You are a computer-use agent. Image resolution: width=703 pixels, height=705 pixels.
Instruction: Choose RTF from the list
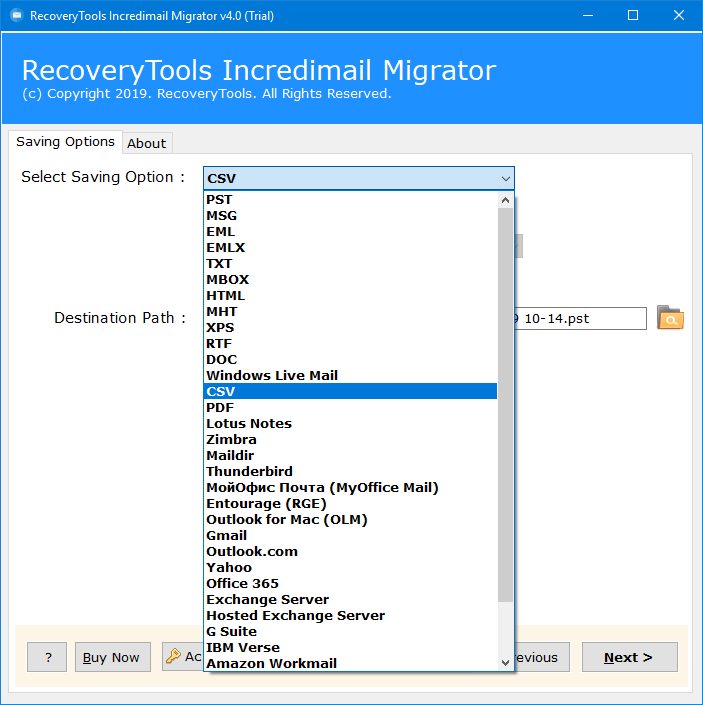point(350,344)
